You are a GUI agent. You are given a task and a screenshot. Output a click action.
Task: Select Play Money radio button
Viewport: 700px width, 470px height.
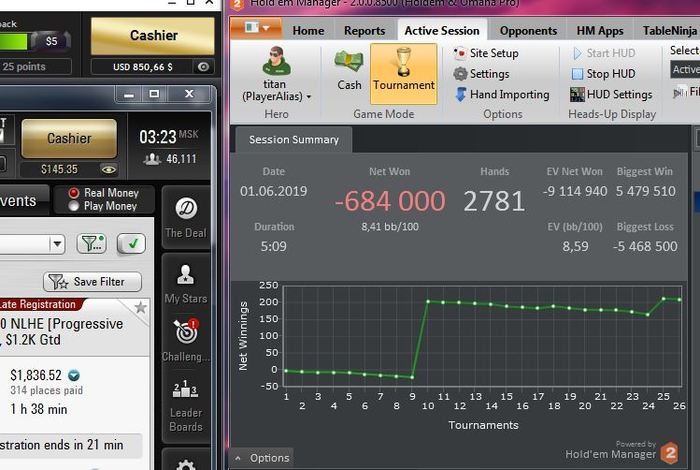click(x=74, y=206)
